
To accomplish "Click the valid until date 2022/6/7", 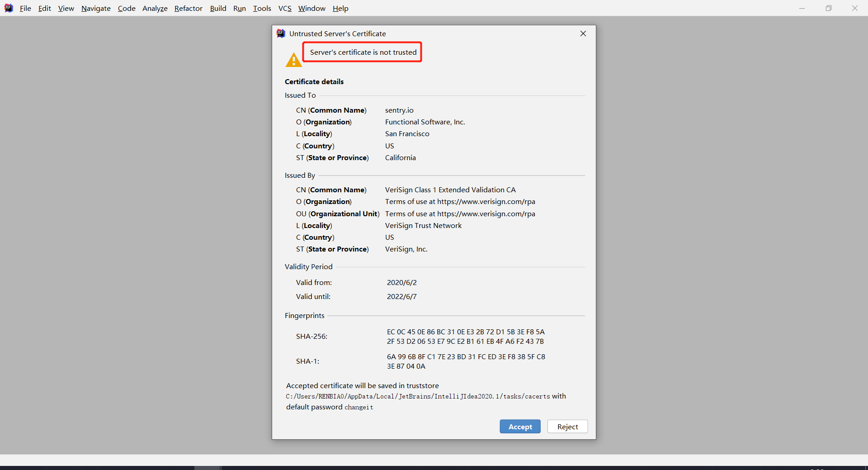I will coord(402,296).
